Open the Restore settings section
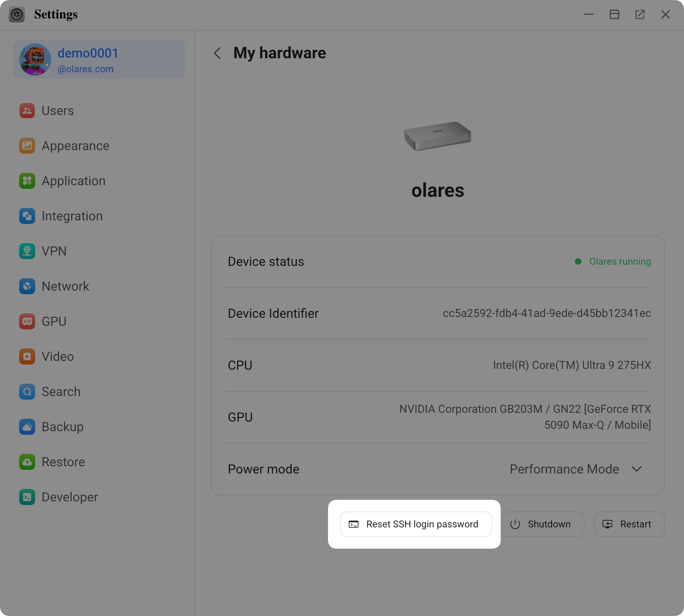 point(63,462)
